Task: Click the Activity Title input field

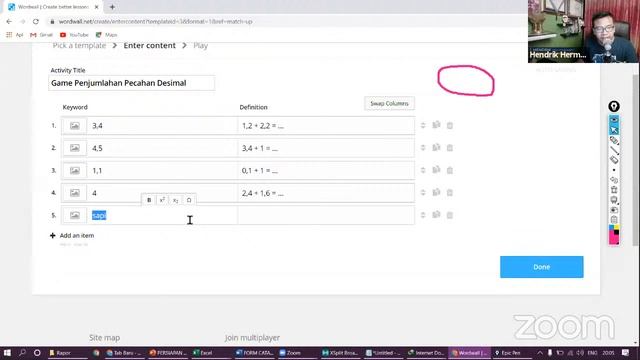Action: tap(131, 83)
